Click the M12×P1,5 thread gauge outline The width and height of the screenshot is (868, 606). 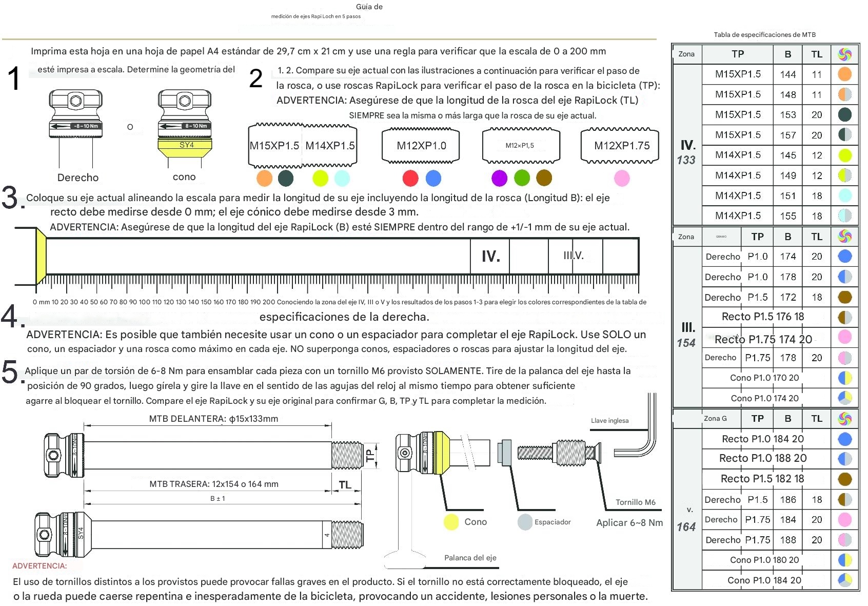521,146
